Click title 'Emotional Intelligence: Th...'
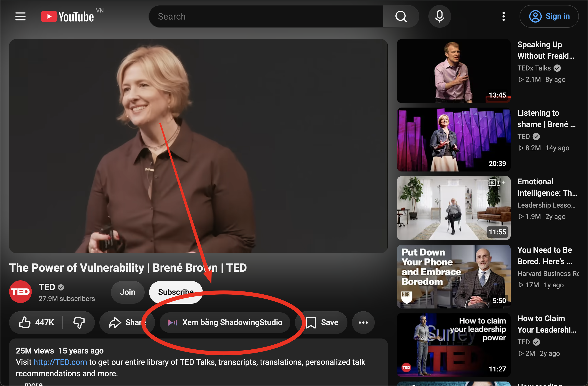 point(547,187)
